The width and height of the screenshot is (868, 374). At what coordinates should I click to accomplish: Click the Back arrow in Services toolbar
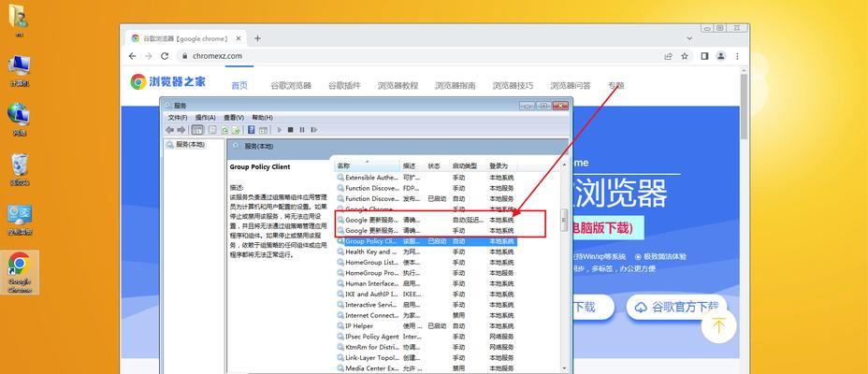(170, 130)
